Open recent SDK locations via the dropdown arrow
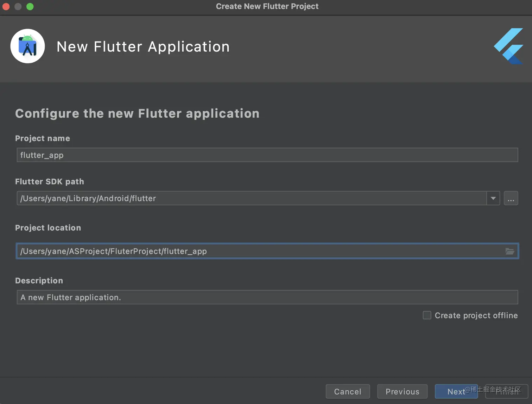The height and width of the screenshot is (404, 532). point(493,198)
